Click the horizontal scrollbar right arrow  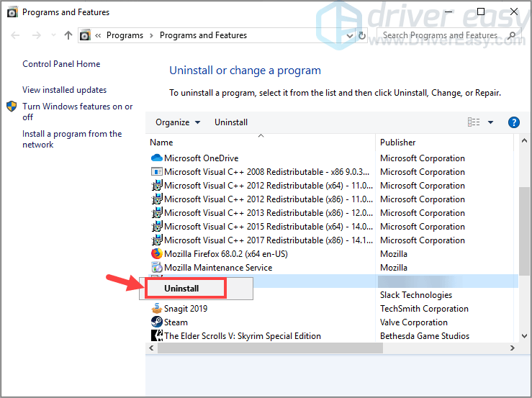pyautogui.click(x=513, y=348)
